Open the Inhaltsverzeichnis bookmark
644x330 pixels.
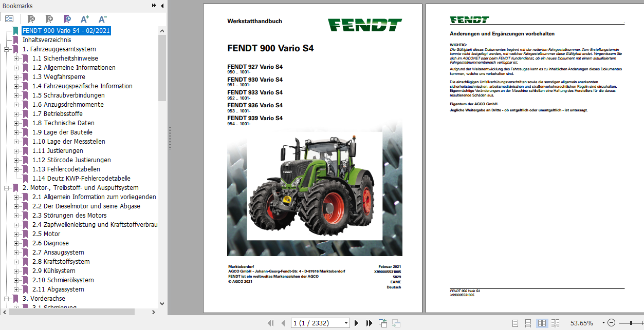(47, 40)
